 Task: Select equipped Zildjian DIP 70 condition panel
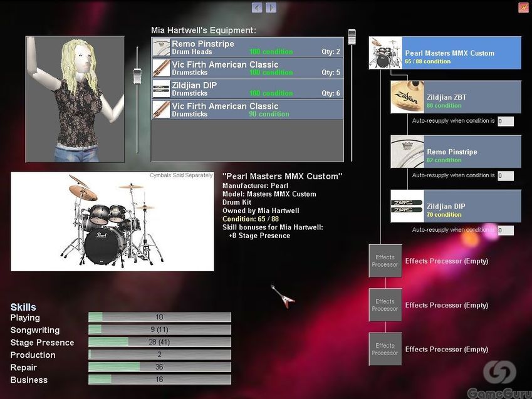(x=456, y=206)
